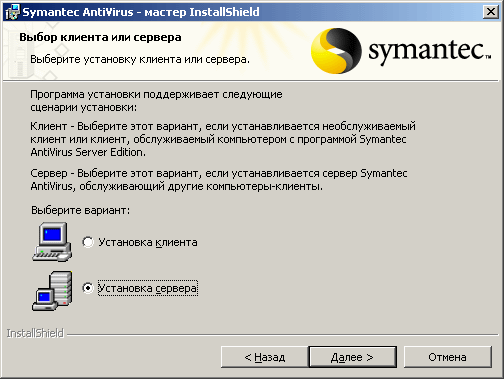Select the Установка клиента radio button

click(88, 242)
